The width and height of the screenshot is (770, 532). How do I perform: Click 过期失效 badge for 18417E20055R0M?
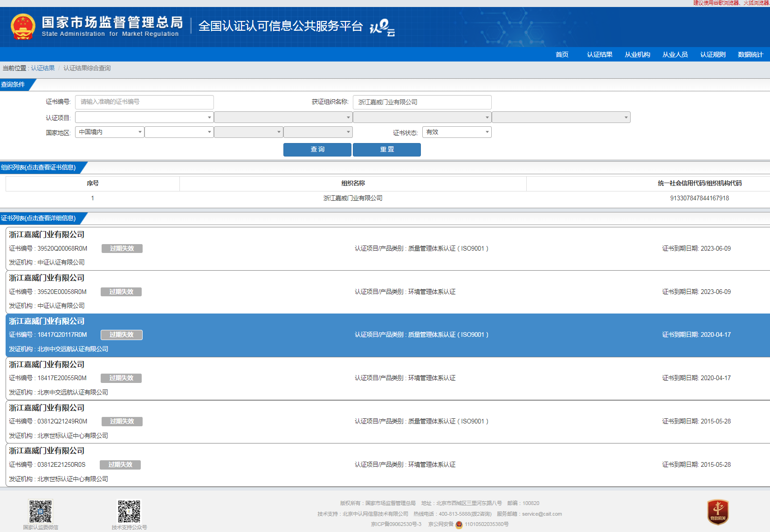(x=122, y=378)
